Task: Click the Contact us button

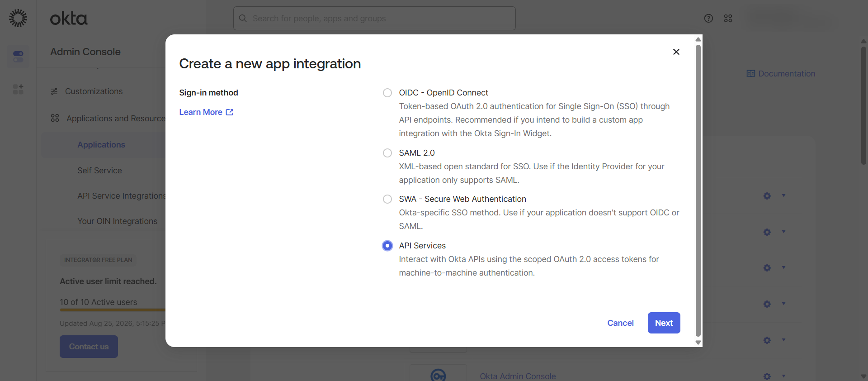Action: (89, 347)
